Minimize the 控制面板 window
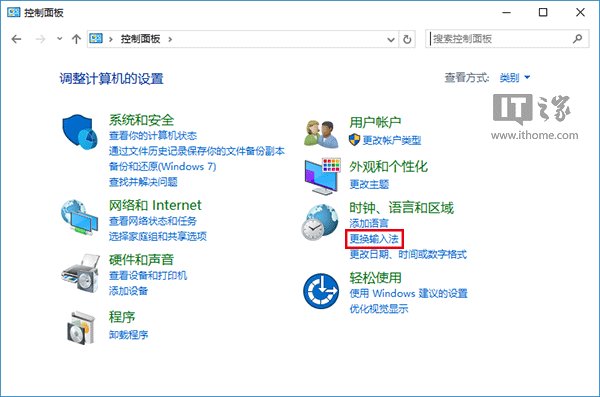This screenshot has width=600, height=397. click(x=507, y=12)
